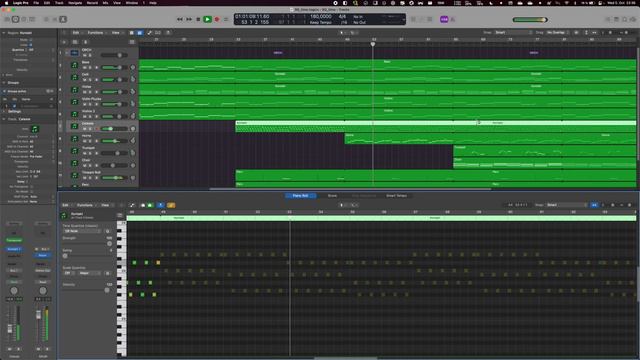Solo the Cello track
Image resolution: width=640 pixels, height=360 pixels.
90,80
